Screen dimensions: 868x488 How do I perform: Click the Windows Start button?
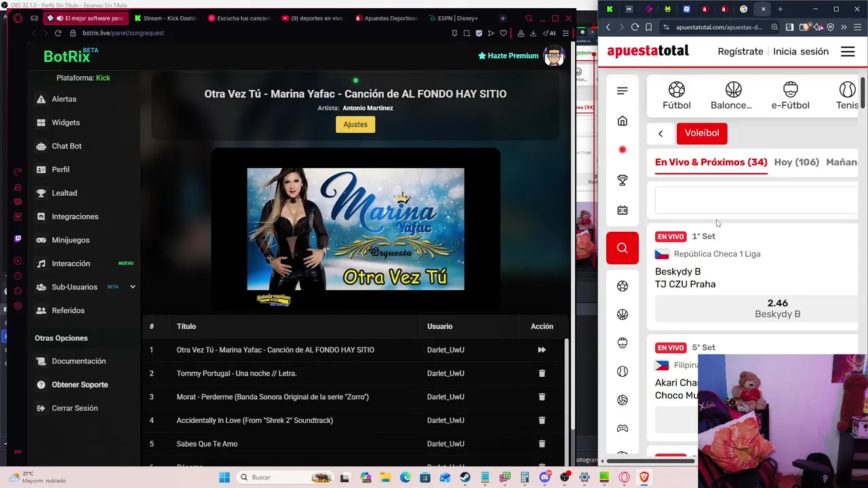pos(224,477)
